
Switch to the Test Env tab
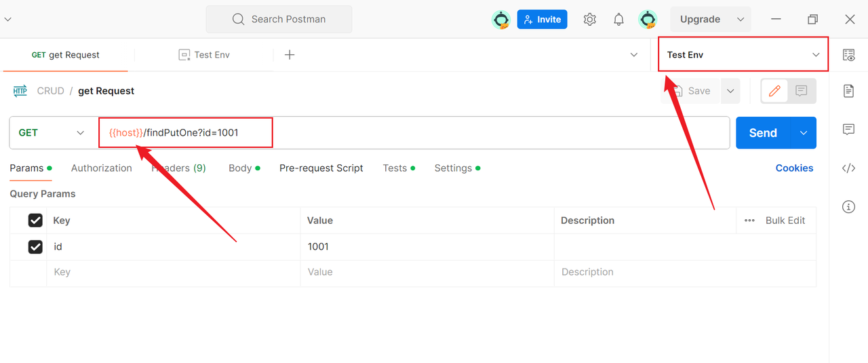204,55
